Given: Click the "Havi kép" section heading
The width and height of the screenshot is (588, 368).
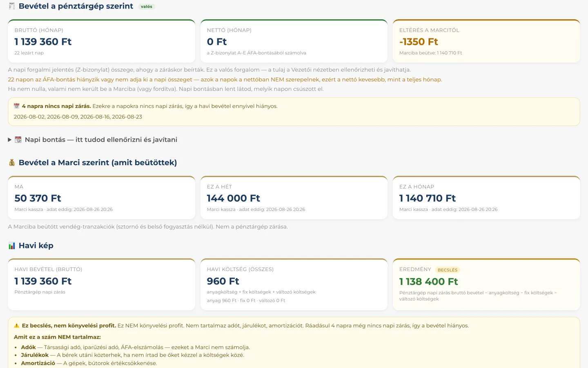Looking at the screenshot, I should pyautogui.click(x=36, y=246).
